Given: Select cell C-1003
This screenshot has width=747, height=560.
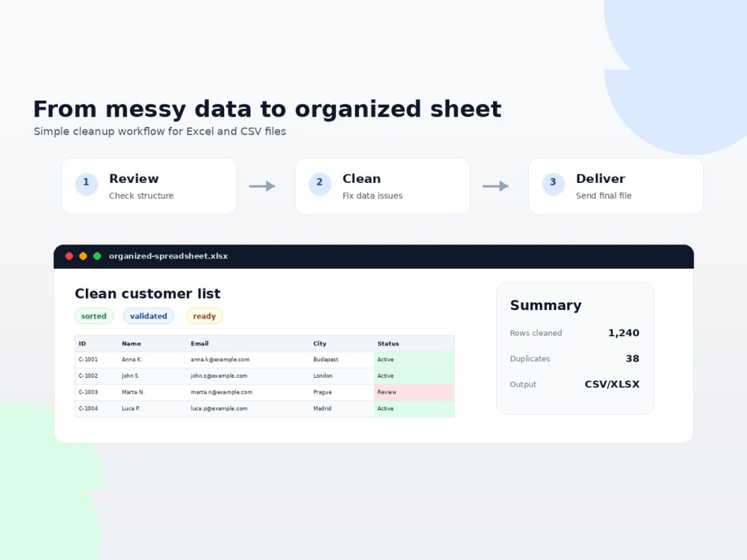Looking at the screenshot, I should (x=96, y=393).
